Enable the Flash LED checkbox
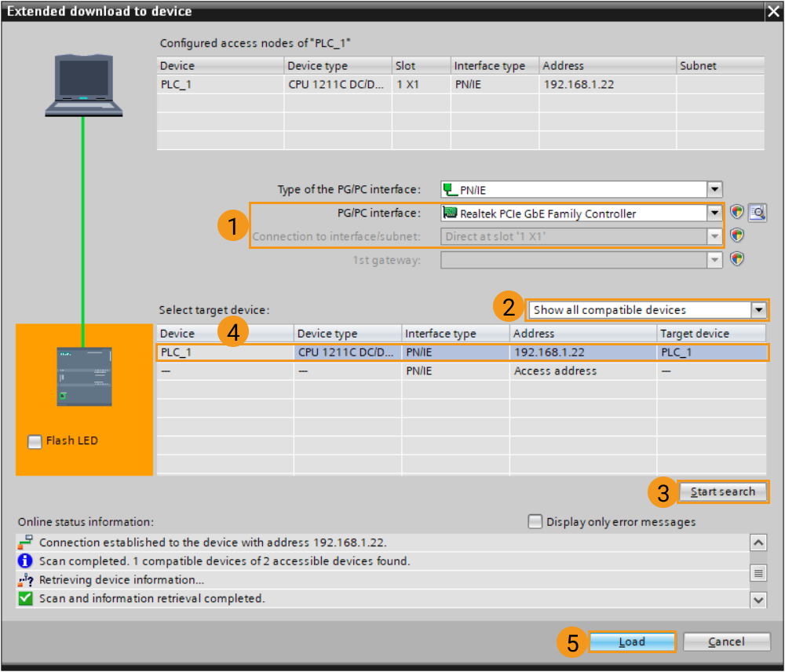Image resolution: width=785 pixels, height=672 pixels. tap(35, 441)
